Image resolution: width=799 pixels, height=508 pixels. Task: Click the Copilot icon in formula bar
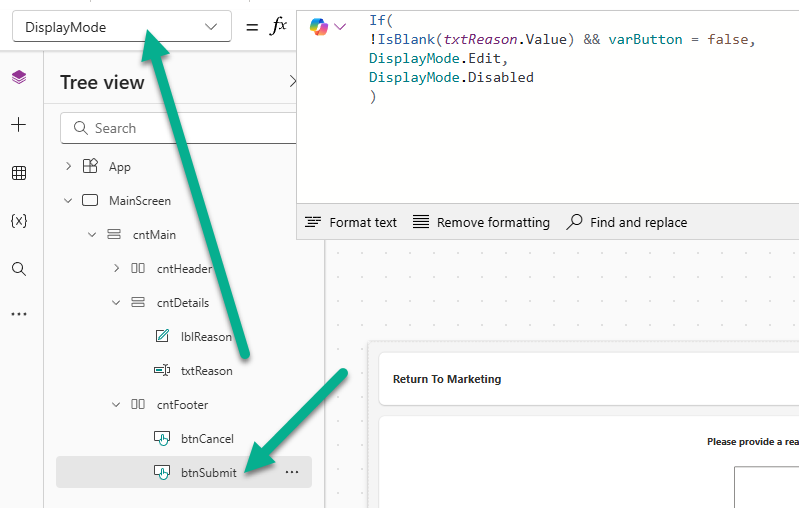(x=319, y=27)
